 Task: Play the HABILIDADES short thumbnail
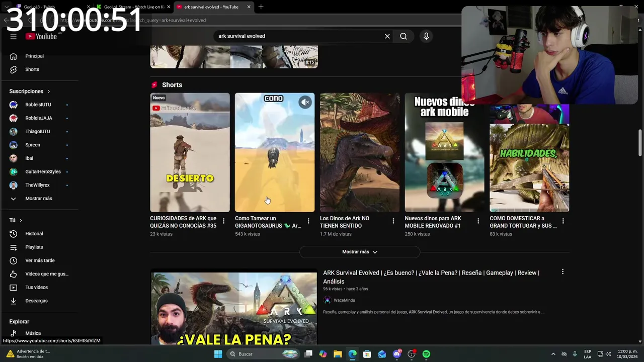tap(529, 158)
